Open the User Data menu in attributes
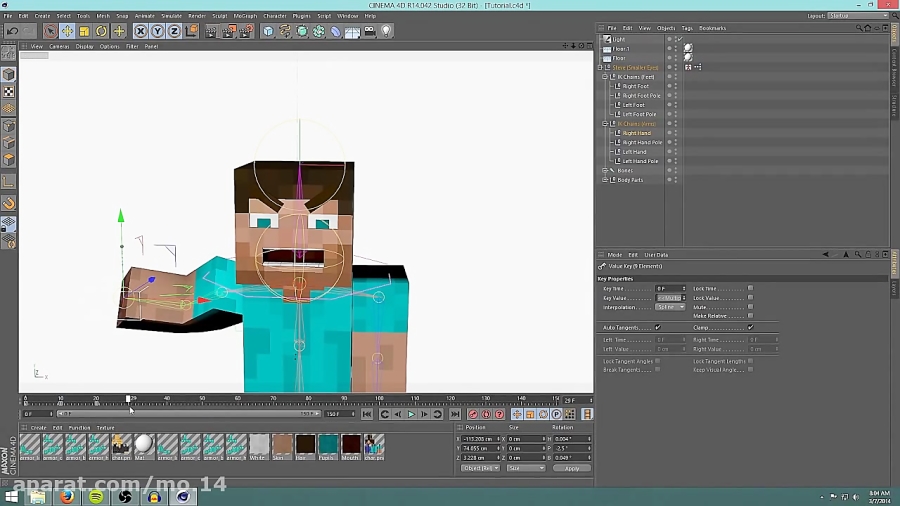 pos(656,255)
